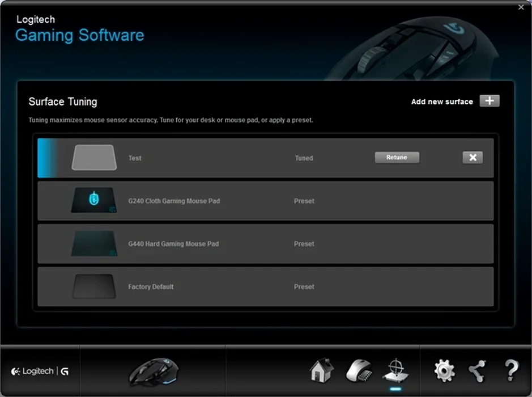
Task: Delete the Test surface with X button
Action: pos(473,157)
